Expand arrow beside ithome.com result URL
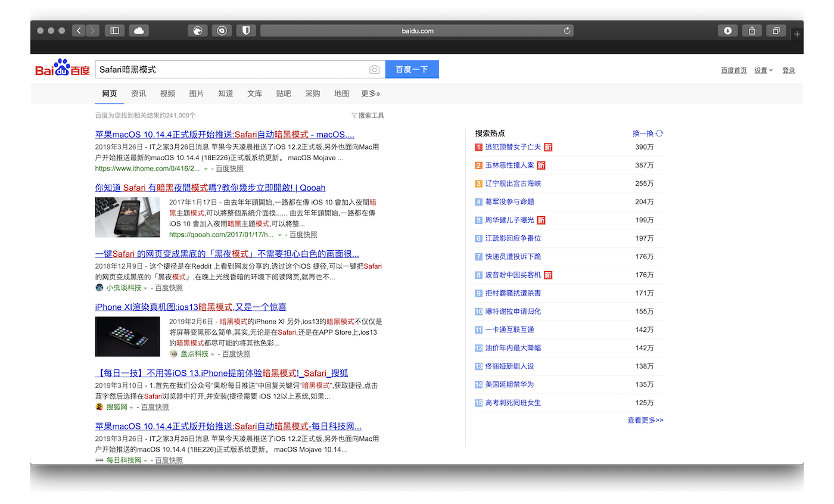 coord(206,169)
